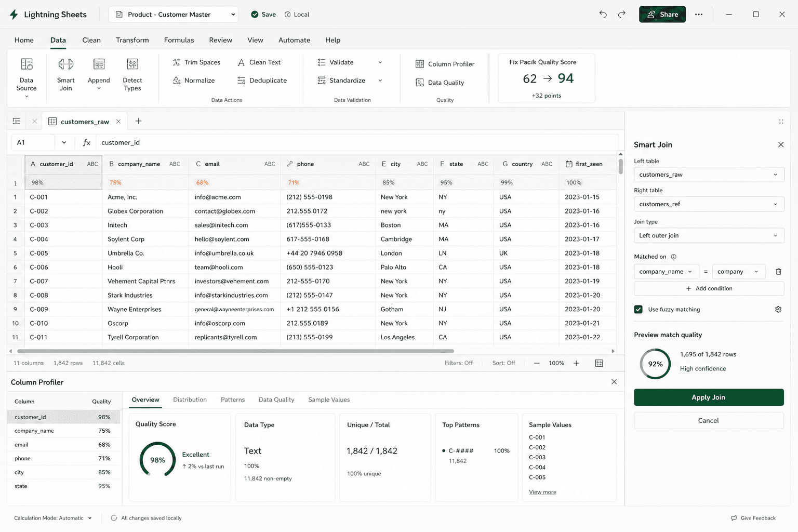This screenshot has width=798, height=532.
Task: Select the email row in Column Profiler list
Action: 63,445
